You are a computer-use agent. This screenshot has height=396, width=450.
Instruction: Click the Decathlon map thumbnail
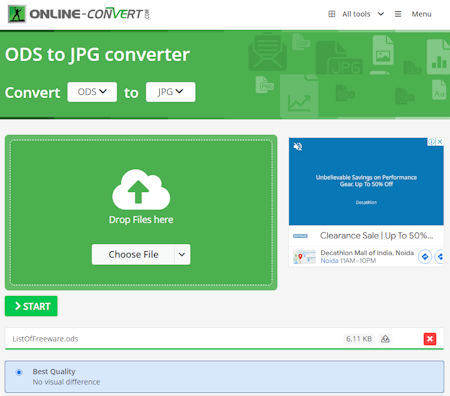[x=304, y=257]
